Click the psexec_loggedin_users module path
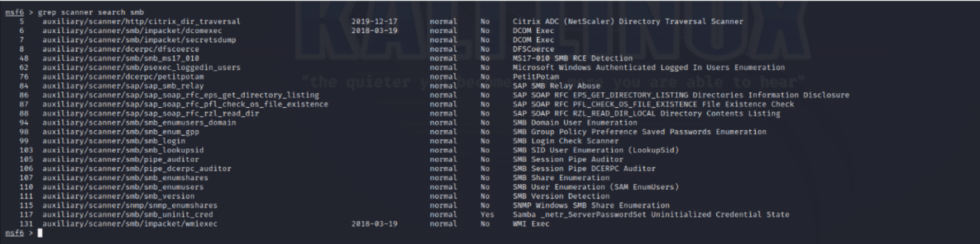Screen dimensions: 980x244 pyautogui.click(x=141, y=68)
